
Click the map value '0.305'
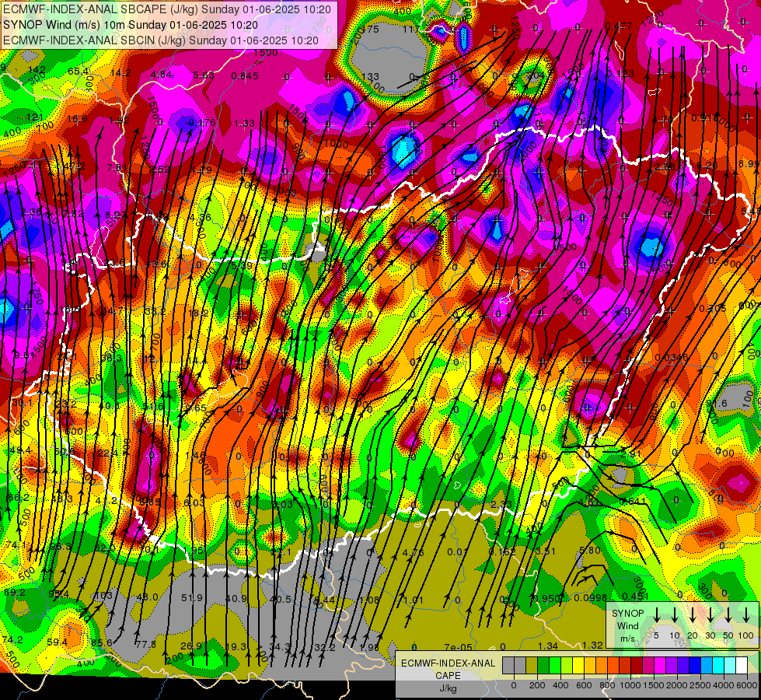pos(713,308)
